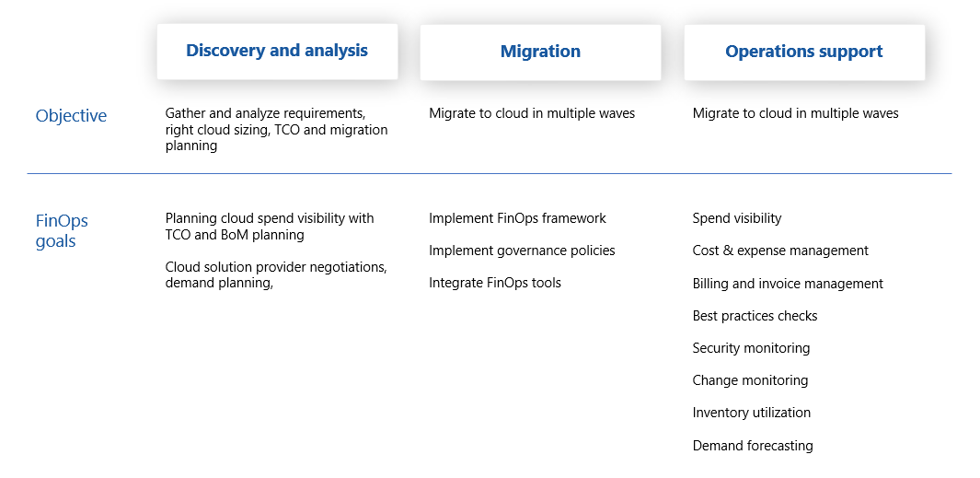980x478 pixels.
Task: Click Billing and invoice management item
Action: [788, 284]
